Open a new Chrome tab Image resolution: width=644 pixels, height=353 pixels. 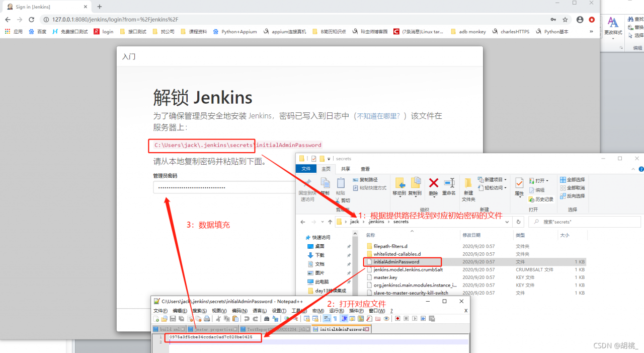[99, 7]
